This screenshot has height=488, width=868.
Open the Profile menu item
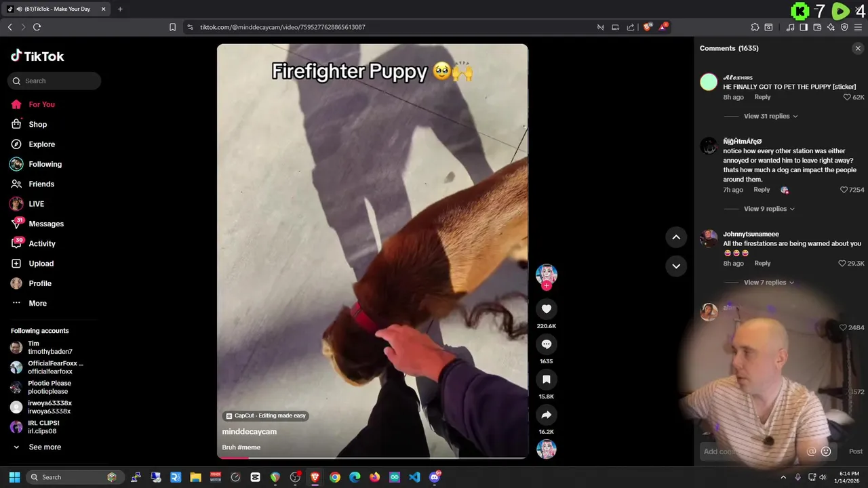(39, 283)
